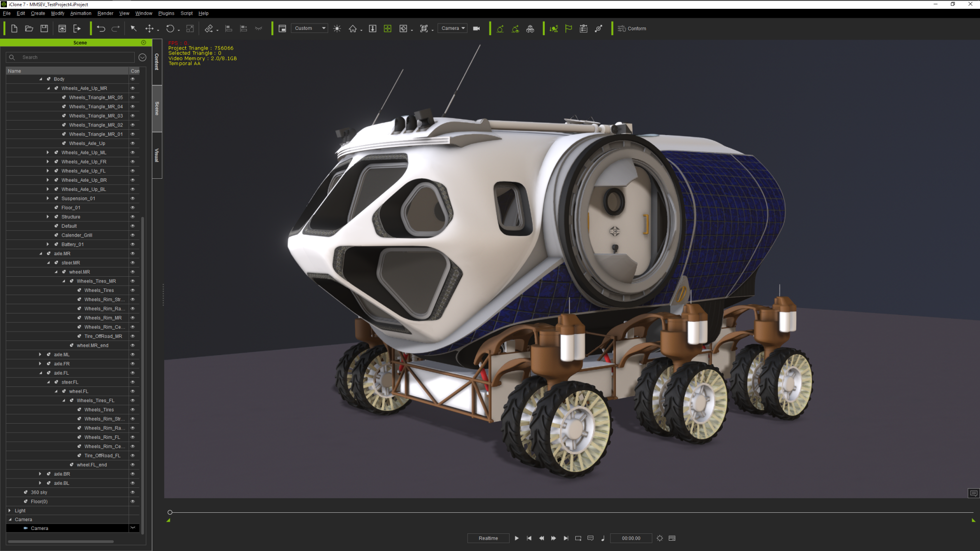980x551 pixels.
Task: Click the video camera icon next to Camera
Action: coord(476,28)
